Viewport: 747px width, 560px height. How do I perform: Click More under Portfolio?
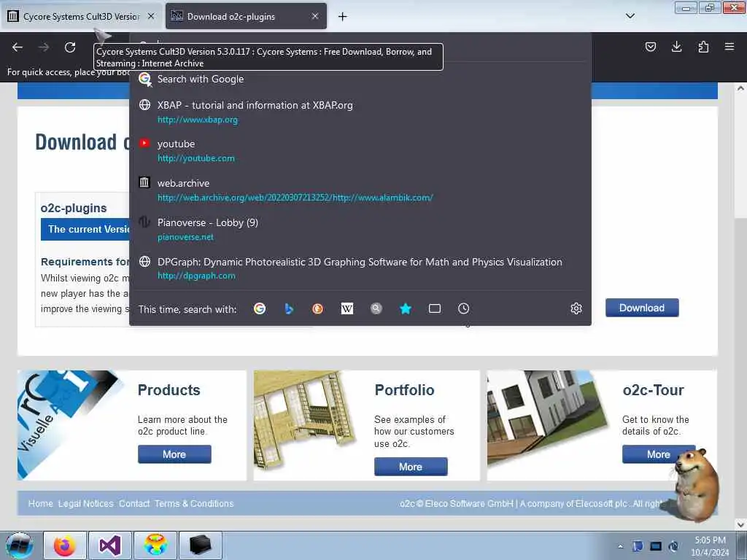point(411,467)
